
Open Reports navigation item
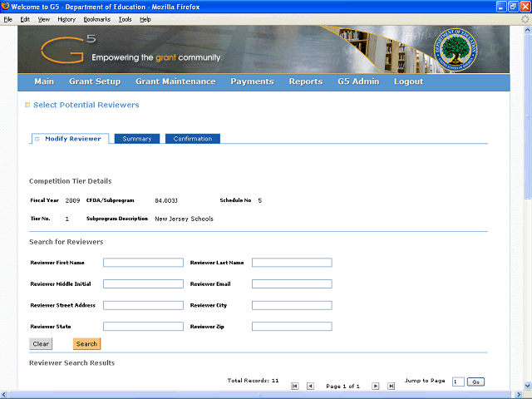pyautogui.click(x=306, y=81)
